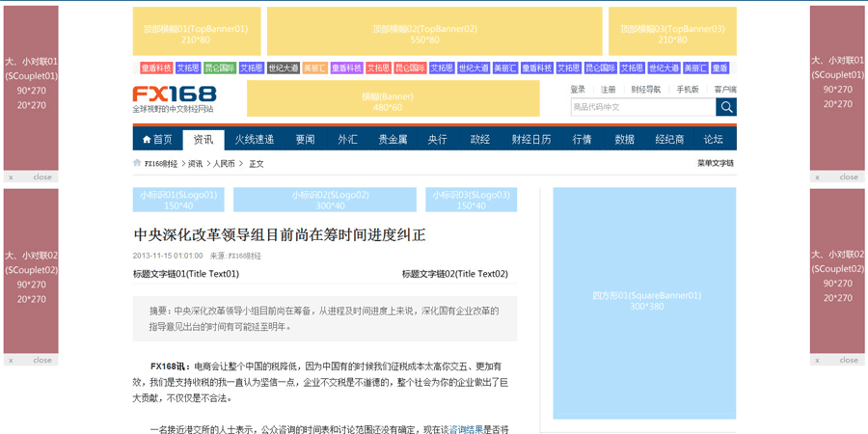Click the magnifier search button
This screenshot has width=868, height=434.
pos(725,107)
